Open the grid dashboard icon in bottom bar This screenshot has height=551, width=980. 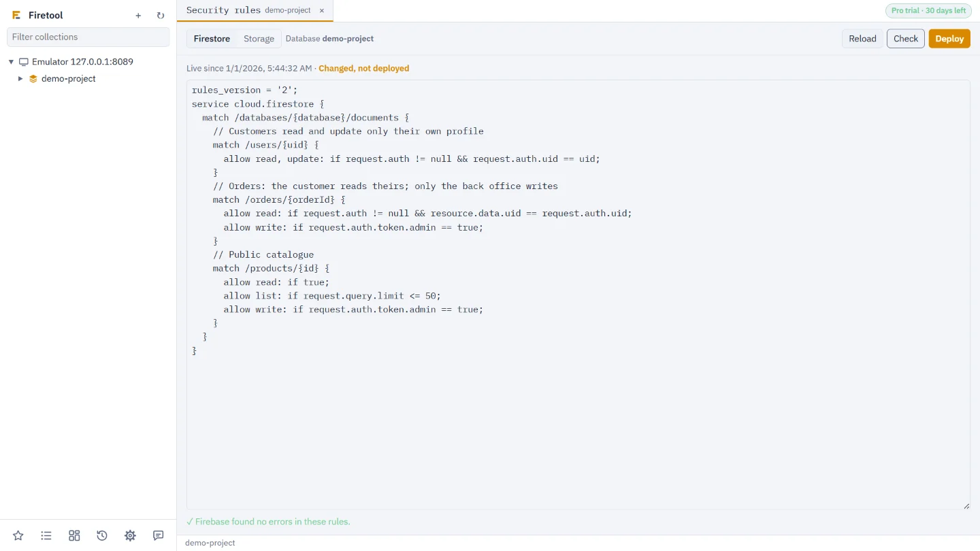pos(74,535)
